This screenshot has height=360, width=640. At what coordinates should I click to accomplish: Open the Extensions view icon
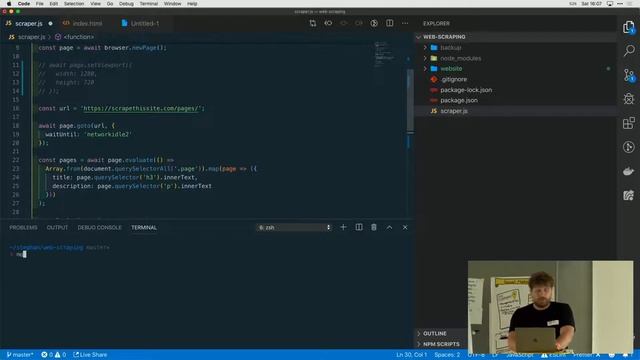pos(629,123)
